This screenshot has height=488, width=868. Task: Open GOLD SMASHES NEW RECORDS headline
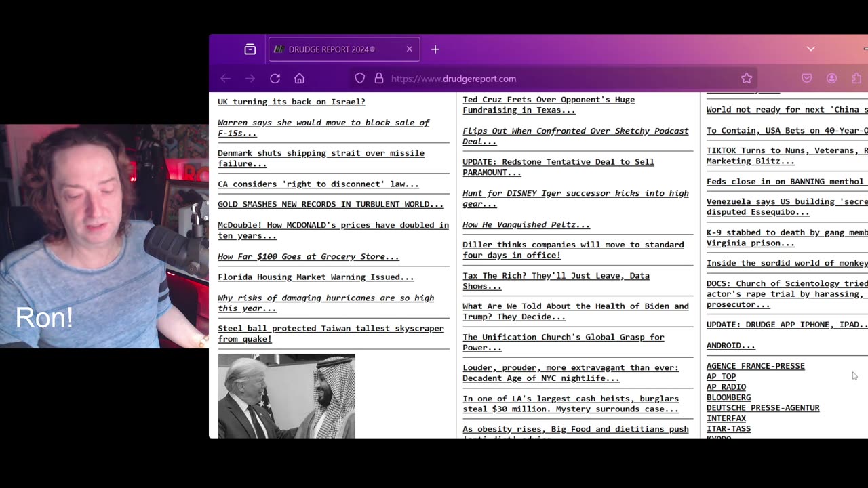click(330, 204)
